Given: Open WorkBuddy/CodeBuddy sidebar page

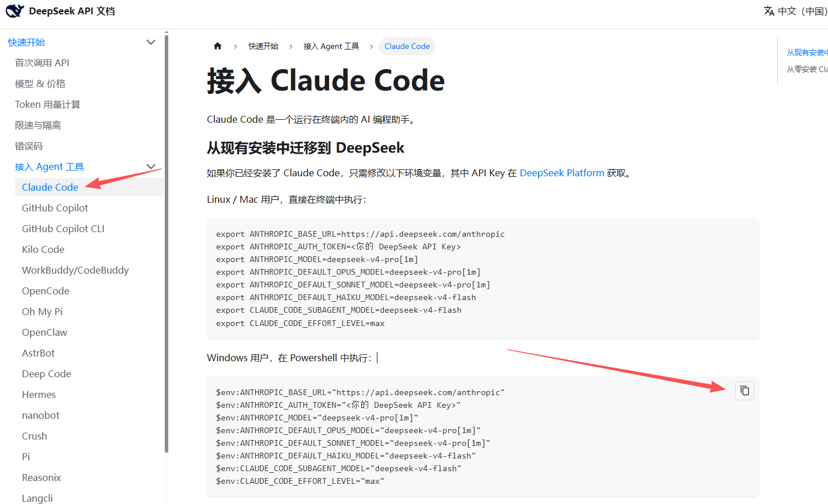Looking at the screenshot, I should coord(75,270).
